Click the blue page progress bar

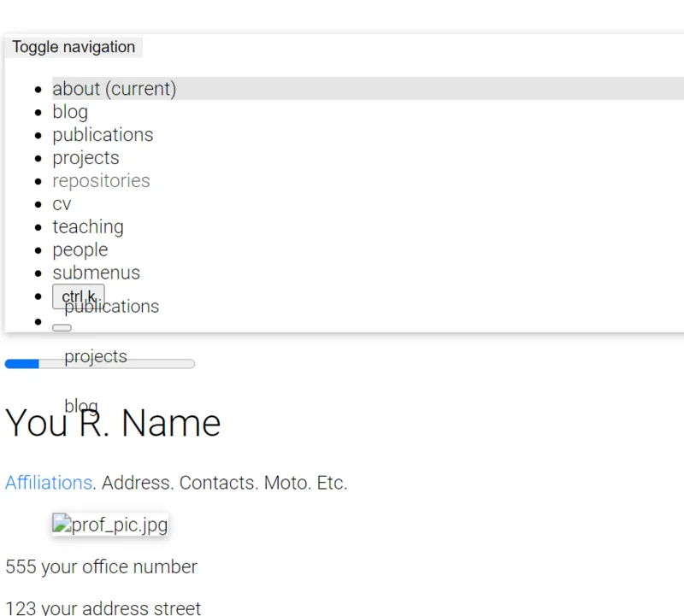(x=99, y=364)
